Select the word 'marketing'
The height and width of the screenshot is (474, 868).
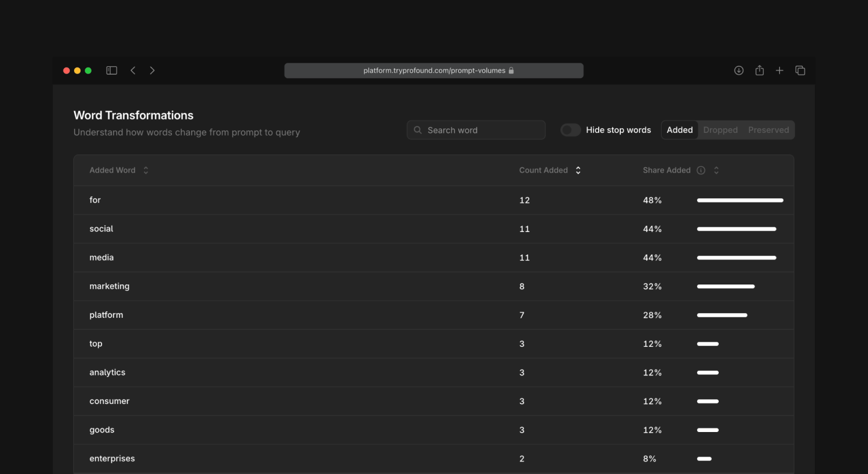(109, 286)
